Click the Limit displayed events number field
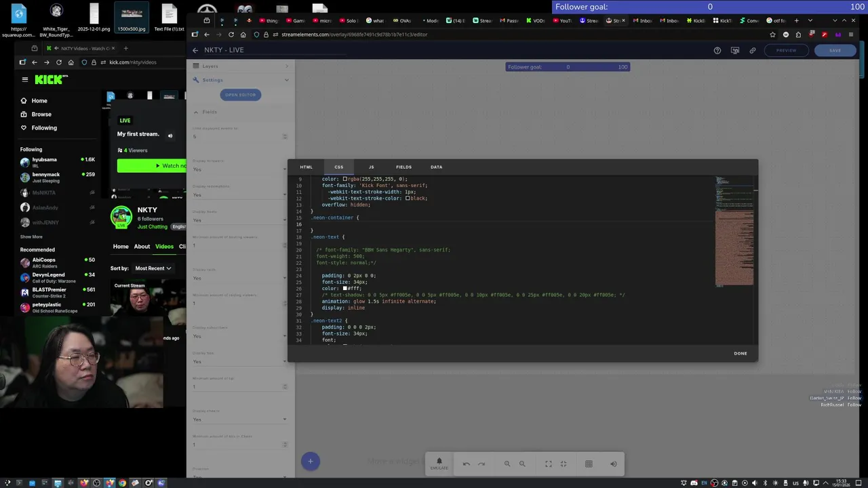Viewport: 868px width, 488px height. click(240, 136)
